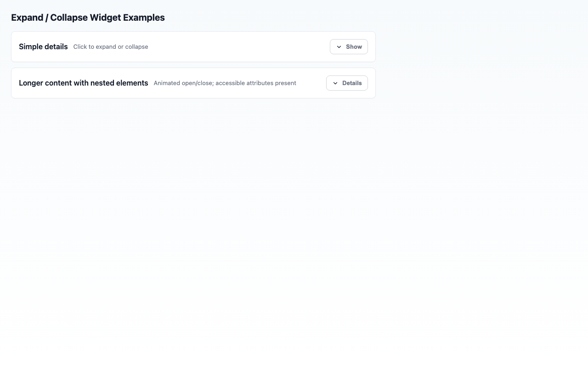The height and width of the screenshot is (368, 588).
Task: Click the Longer content with nested elements title
Action: pos(83,83)
